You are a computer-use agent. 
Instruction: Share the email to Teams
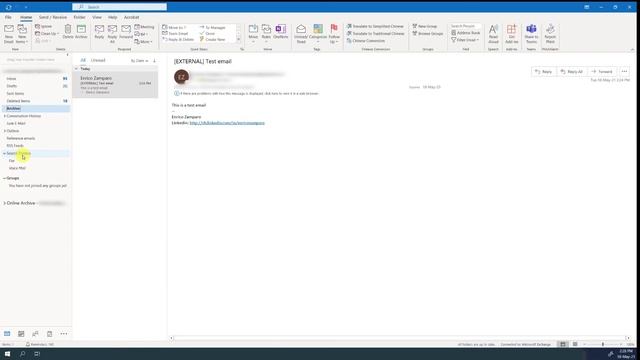pyautogui.click(x=531, y=33)
